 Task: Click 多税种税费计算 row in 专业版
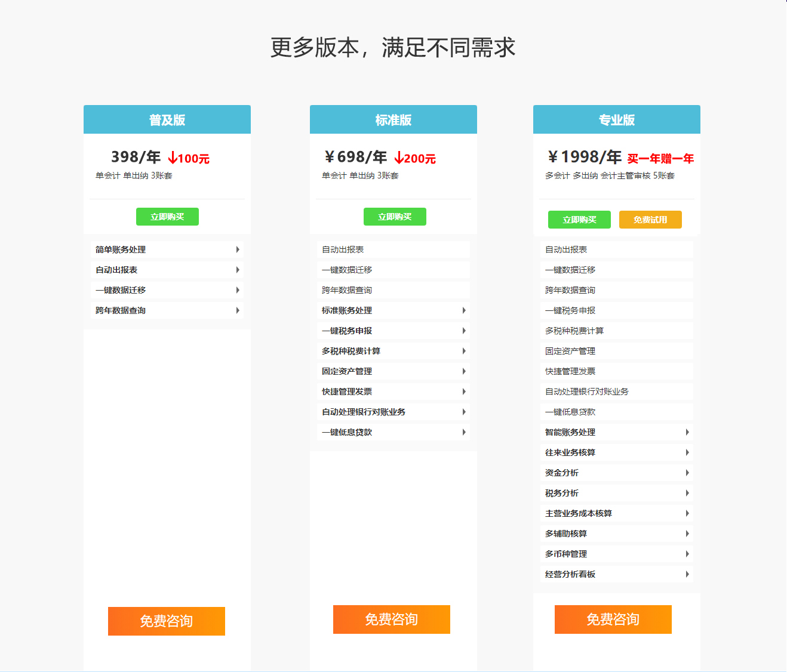(x=617, y=331)
